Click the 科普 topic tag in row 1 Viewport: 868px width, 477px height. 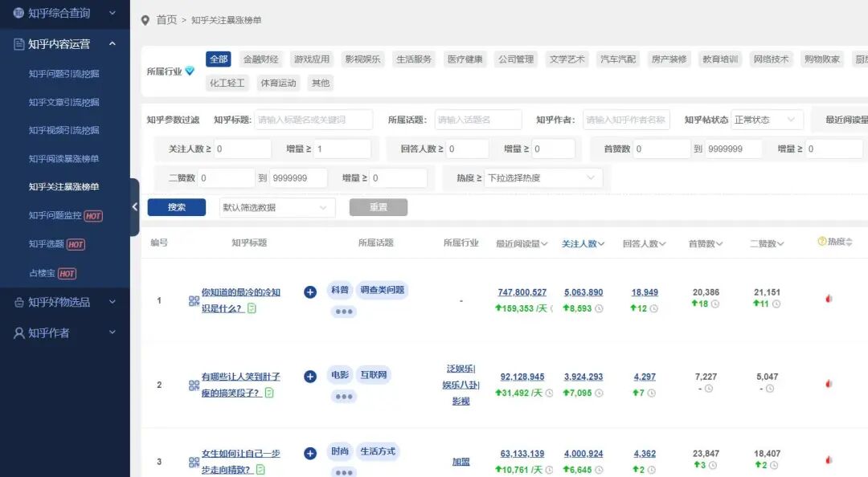pos(340,289)
